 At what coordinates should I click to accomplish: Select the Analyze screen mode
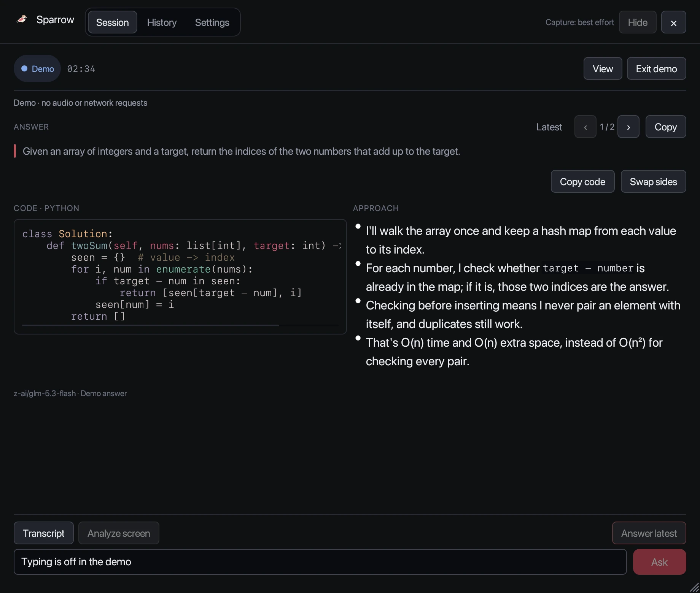119,533
